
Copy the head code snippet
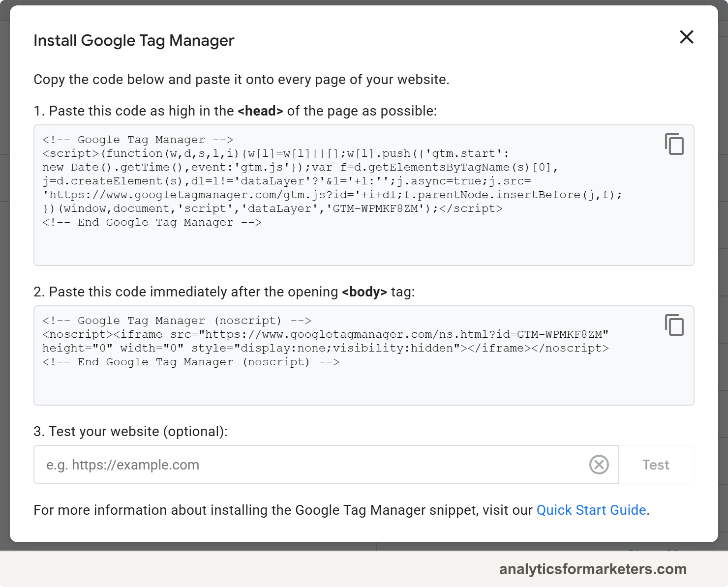point(674,144)
